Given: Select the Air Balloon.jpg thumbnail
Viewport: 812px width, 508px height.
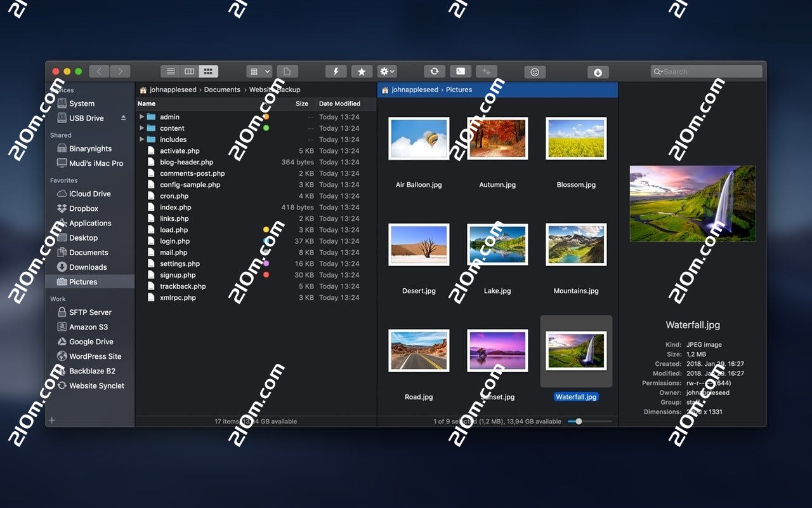Looking at the screenshot, I should click(419, 138).
